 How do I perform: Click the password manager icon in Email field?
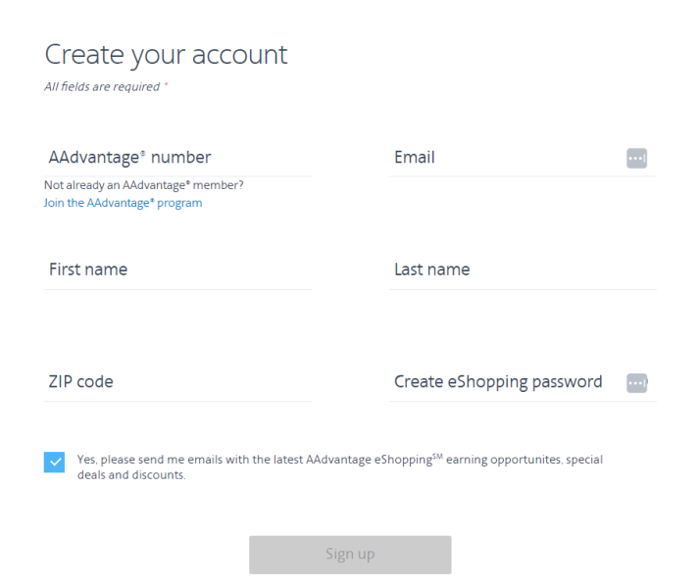pos(636,158)
